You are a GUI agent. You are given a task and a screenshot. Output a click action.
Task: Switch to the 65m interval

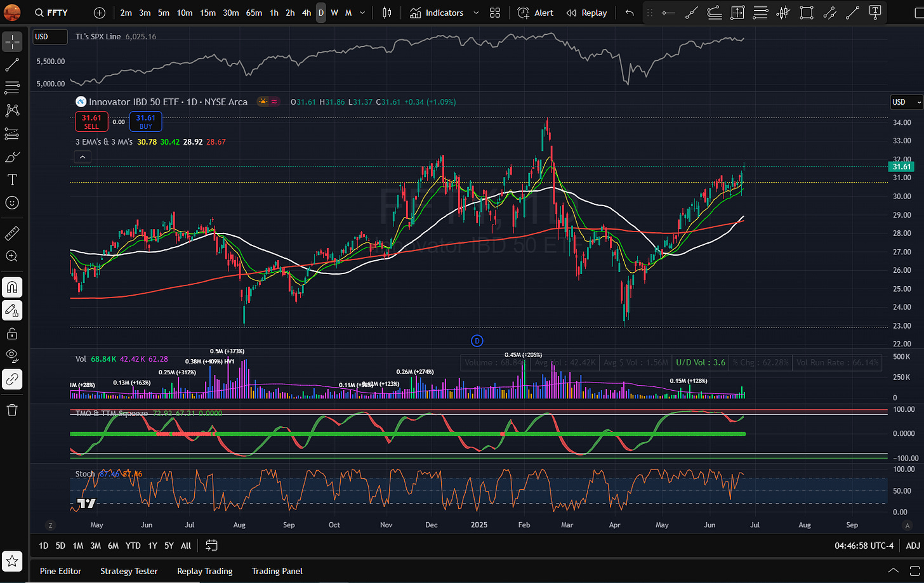254,13
